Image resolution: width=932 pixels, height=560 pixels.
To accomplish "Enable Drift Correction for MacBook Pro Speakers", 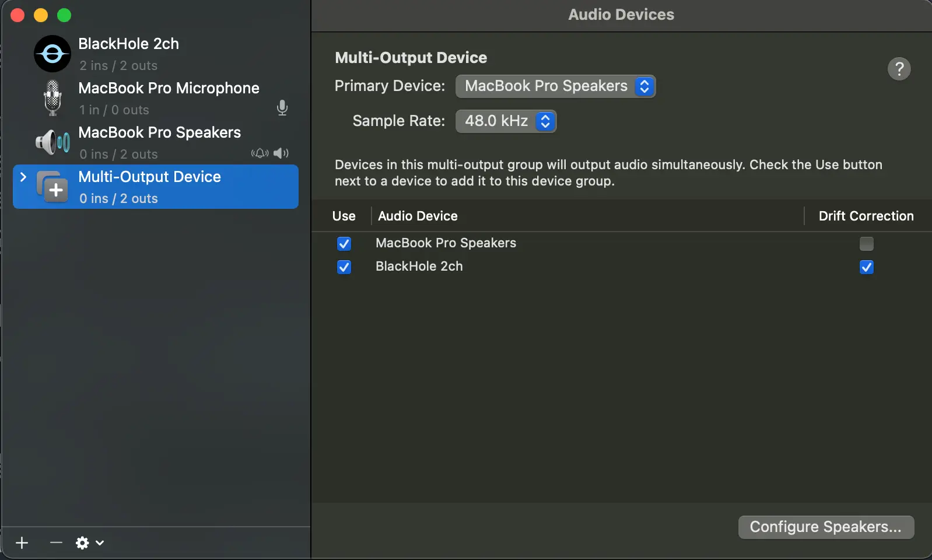I will coord(866,244).
